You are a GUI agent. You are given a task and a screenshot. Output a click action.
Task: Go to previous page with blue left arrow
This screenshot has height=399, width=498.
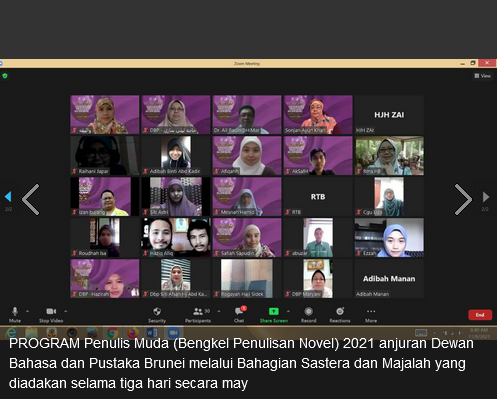click(x=8, y=197)
